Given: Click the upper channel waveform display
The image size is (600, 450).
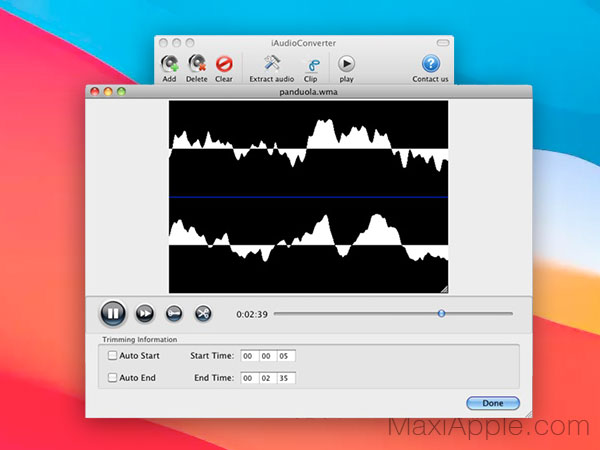Looking at the screenshot, I should 308,148.
